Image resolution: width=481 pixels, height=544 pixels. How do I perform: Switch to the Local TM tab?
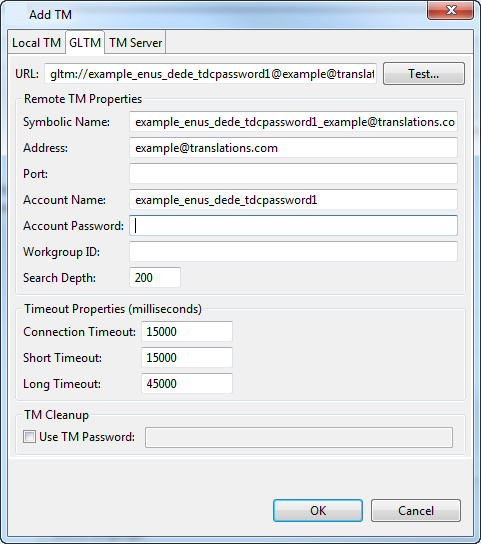click(36, 43)
